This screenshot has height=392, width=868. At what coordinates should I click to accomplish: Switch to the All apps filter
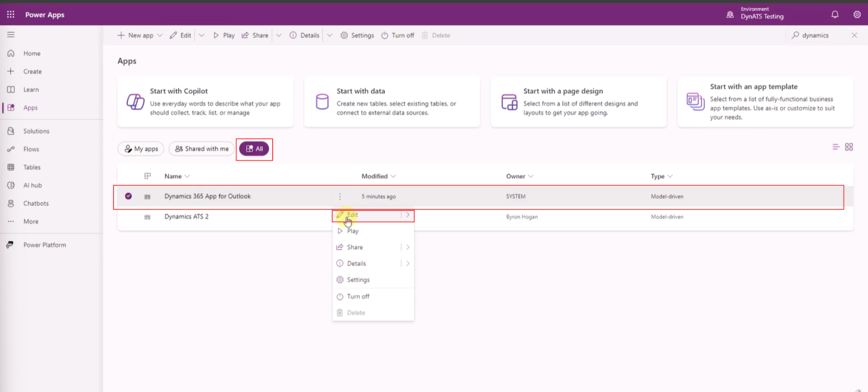(254, 149)
